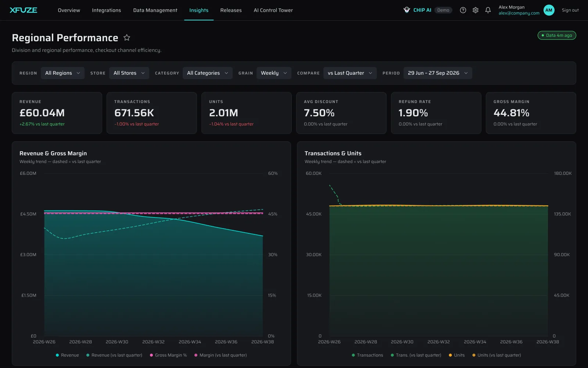The width and height of the screenshot is (588, 368).
Task: Switch to Data Management tab
Action: click(155, 10)
